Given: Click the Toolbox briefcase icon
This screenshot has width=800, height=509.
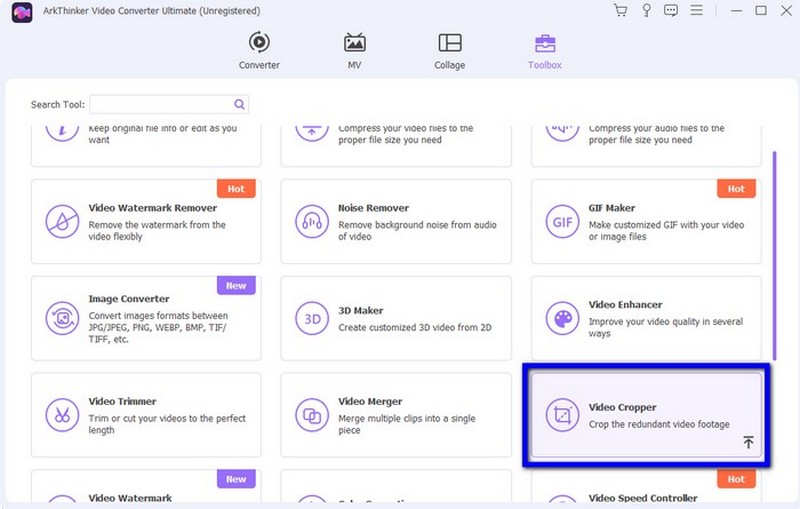Looking at the screenshot, I should [x=545, y=43].
